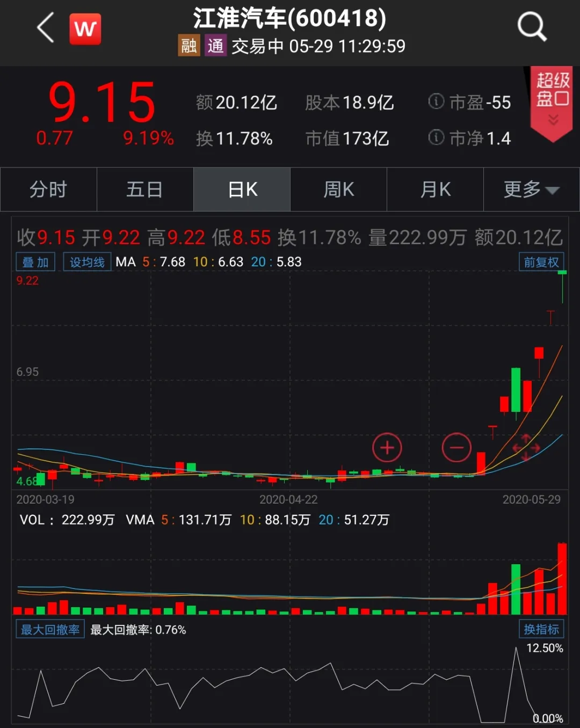Open the 换指标 indicator switcher

541,629
